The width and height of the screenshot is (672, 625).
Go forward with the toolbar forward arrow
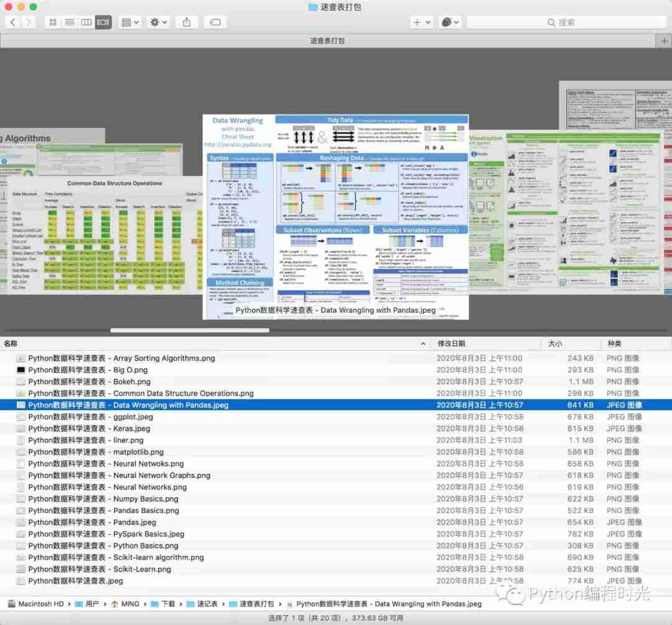[28, 22]
